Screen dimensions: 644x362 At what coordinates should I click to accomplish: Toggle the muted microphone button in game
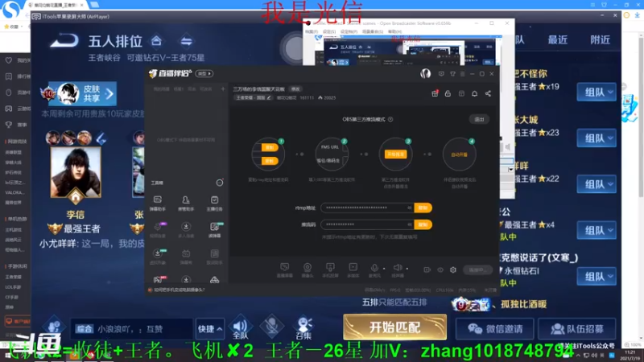tap(271, 327)
